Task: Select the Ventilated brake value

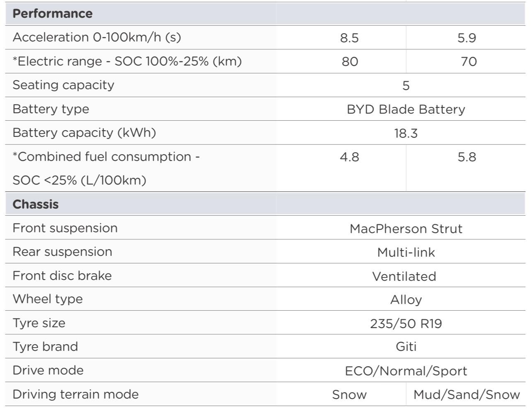Action: (404, 277)
